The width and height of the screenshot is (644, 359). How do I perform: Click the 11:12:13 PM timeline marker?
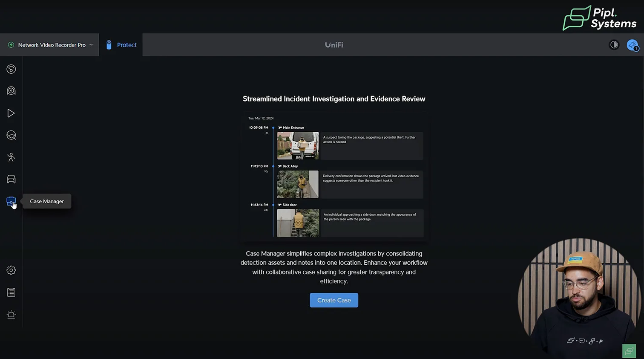pyautogui.click(x=273, y=166)
